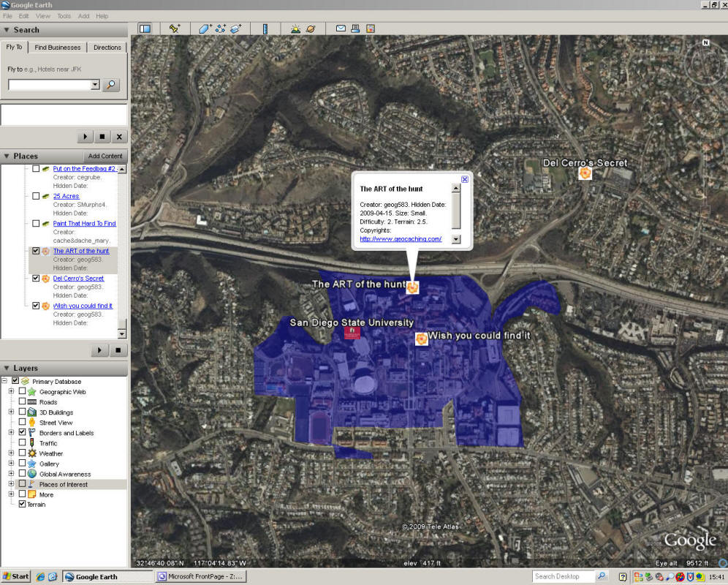View this location in Google Maps
This screenshot has width=728, height=585.
370,29
